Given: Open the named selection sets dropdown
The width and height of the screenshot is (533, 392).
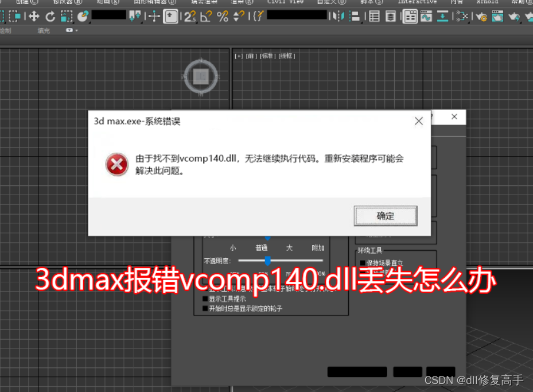Looking at the screenshot, I should click(x=297, y=15).
